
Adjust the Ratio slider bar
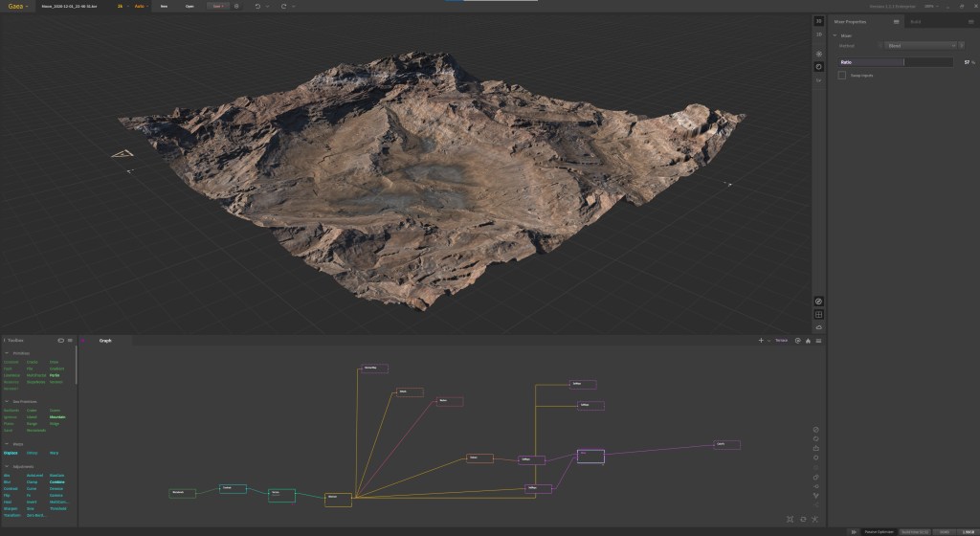click(x=895, y=62)
